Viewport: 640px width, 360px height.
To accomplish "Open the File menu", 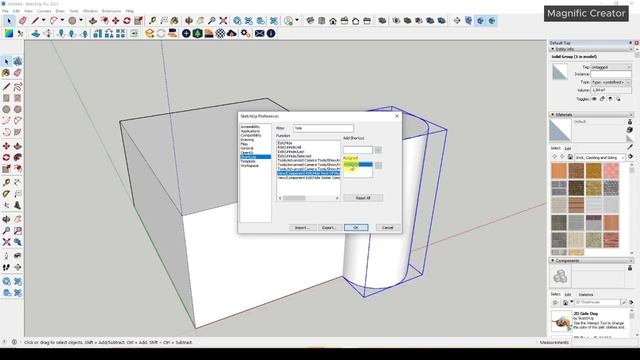I will click(x=5, y=11).
